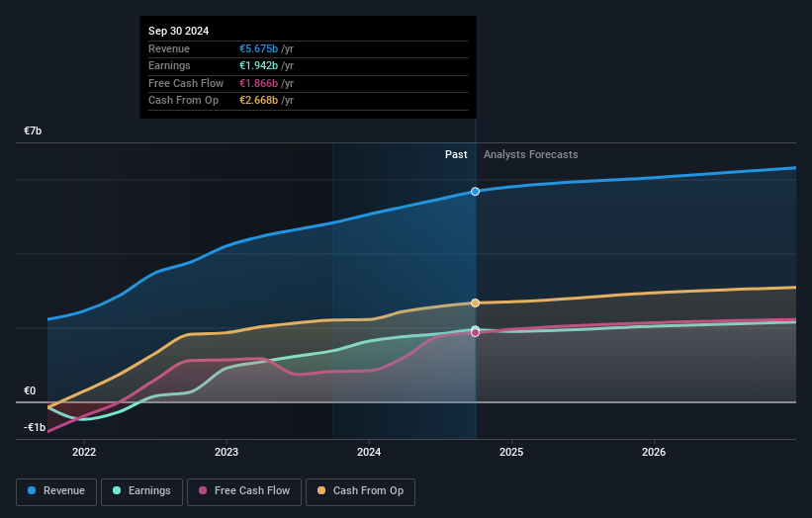Screen dimensions: 812x518
Task: Click the €7b y-axis label
Action: pyautogui.click(x=33, y=130)
